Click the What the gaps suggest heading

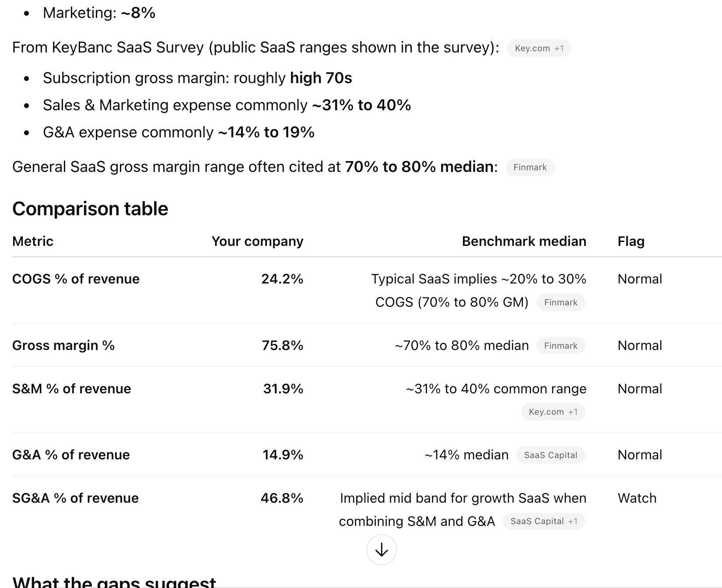[114, 582]
